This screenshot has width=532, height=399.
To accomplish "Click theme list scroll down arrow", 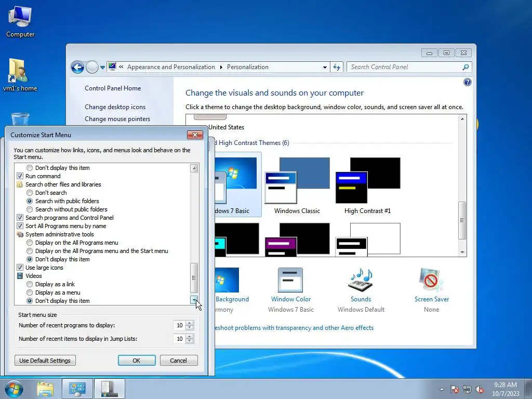I will pyautogui.click(x=462, y=252).
